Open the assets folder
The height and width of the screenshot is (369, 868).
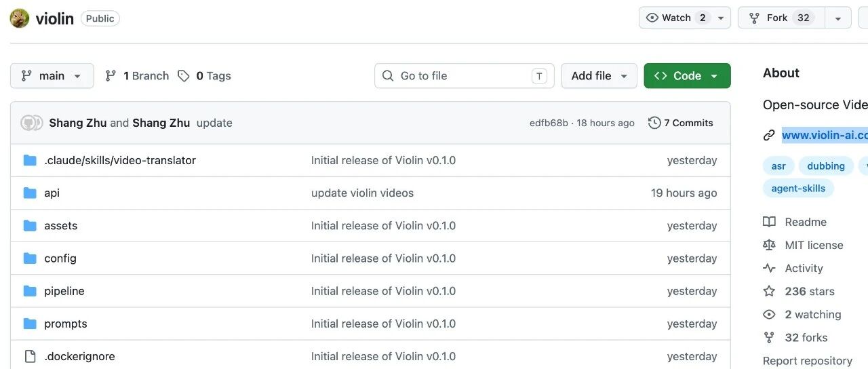coord(61,225)
